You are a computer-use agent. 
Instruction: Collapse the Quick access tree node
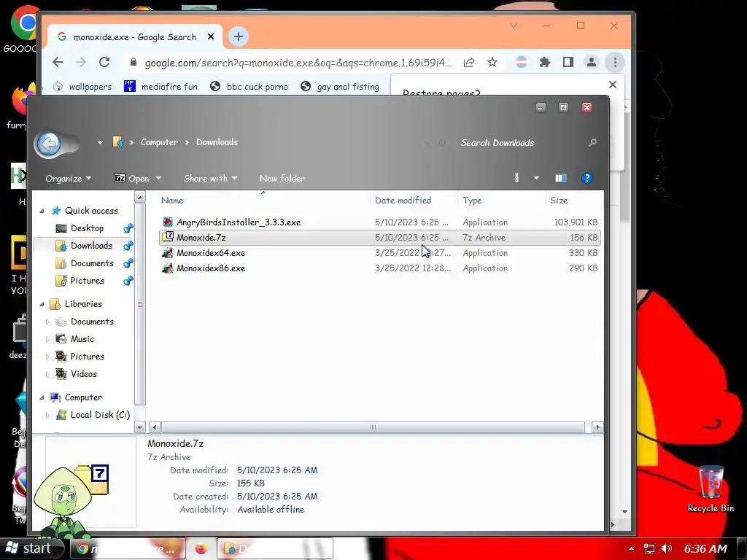(x=42, y=211)
